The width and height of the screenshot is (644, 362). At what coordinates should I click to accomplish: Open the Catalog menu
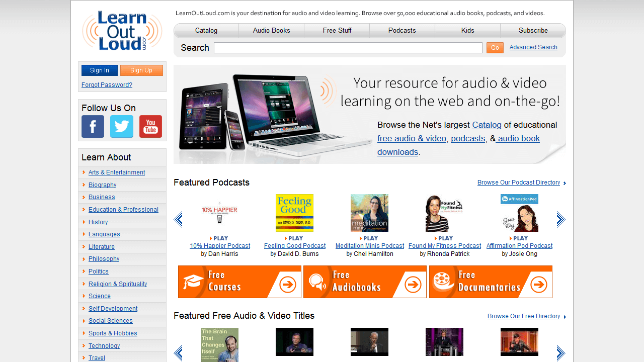click(206, 31)
